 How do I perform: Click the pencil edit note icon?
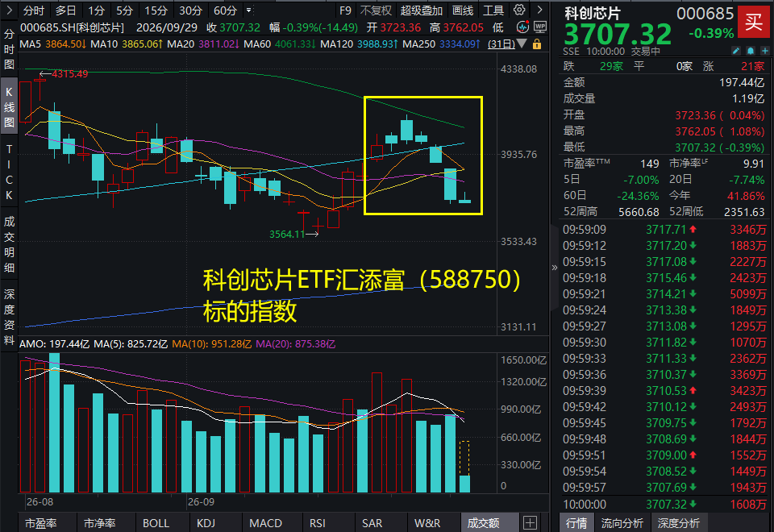click(x=736, y=51)
